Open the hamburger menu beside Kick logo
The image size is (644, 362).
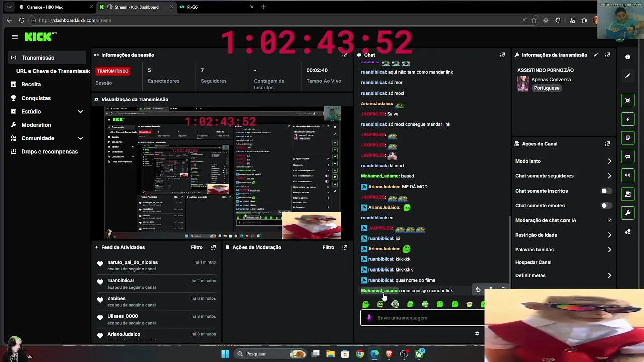click(x=15, y=37)
